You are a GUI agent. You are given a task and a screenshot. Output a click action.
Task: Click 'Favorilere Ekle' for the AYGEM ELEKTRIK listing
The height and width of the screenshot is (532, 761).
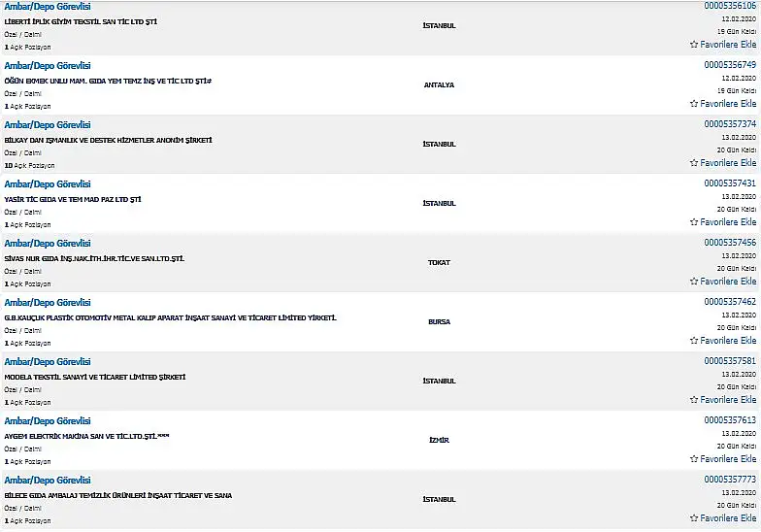click(x=723, y=458)
